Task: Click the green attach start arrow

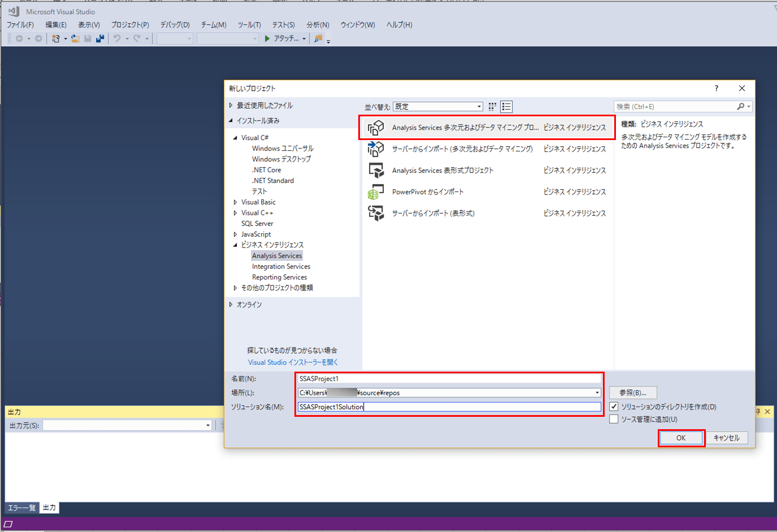Action: pos(267,38)
